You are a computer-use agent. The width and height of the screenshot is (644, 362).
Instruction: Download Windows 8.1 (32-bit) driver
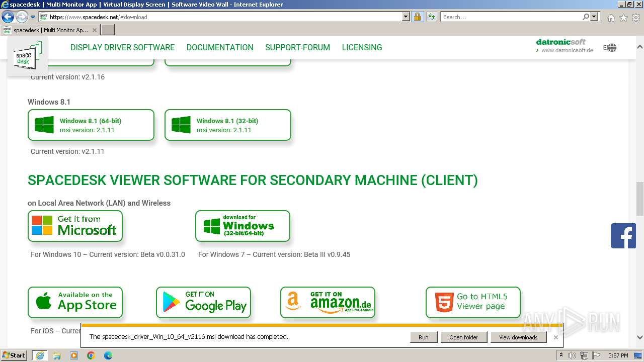click(x=228, y=125)
